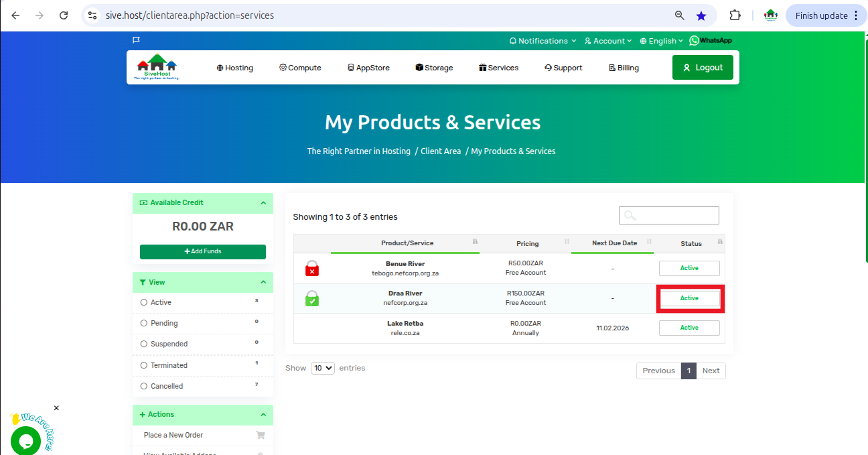Sort by Product/Service using its sort icon
This screenshot has height=455, width=868.
475,242
